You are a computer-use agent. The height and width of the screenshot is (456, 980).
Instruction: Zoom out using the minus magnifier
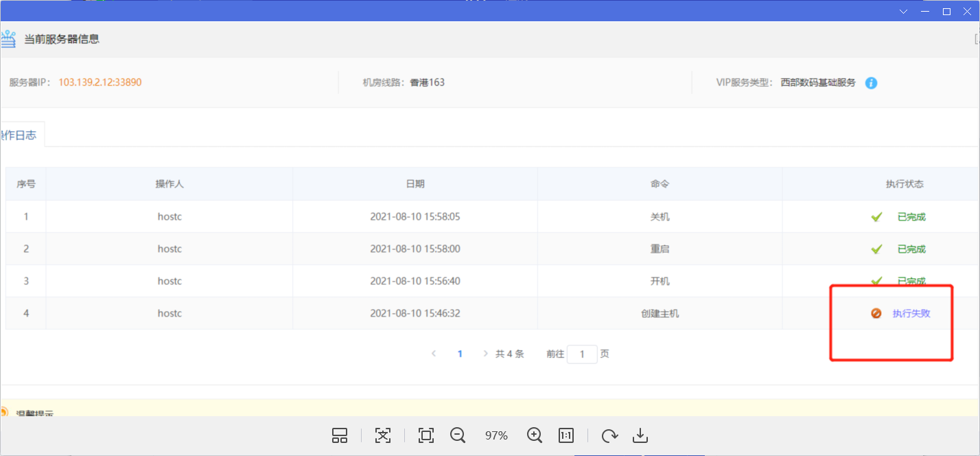[x=458, y=435]
